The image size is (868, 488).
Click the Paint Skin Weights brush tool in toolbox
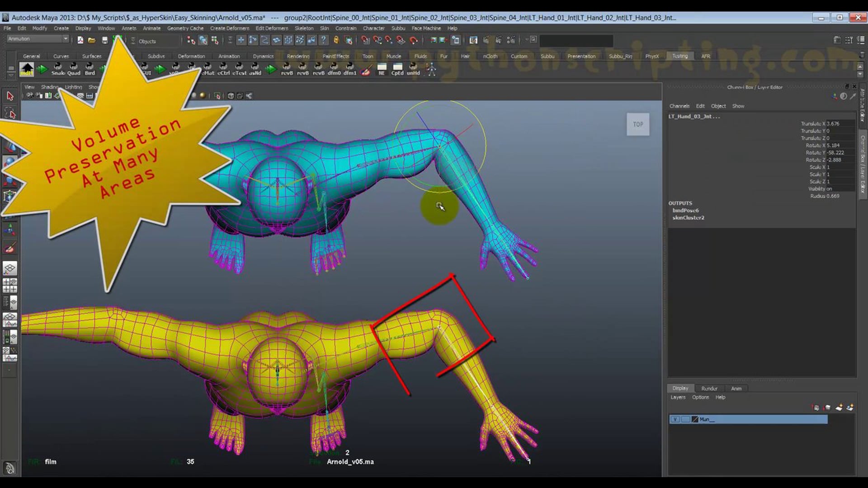10,248
